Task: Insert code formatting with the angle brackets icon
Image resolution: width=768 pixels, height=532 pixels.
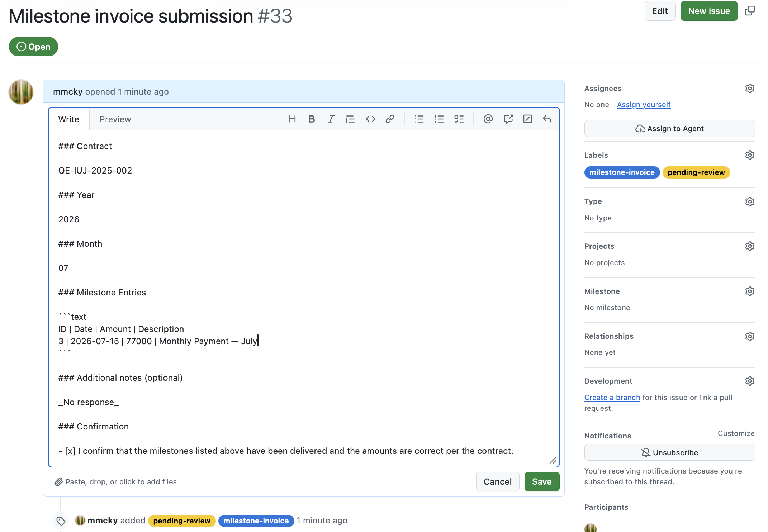Action: [x=370, y=119]
